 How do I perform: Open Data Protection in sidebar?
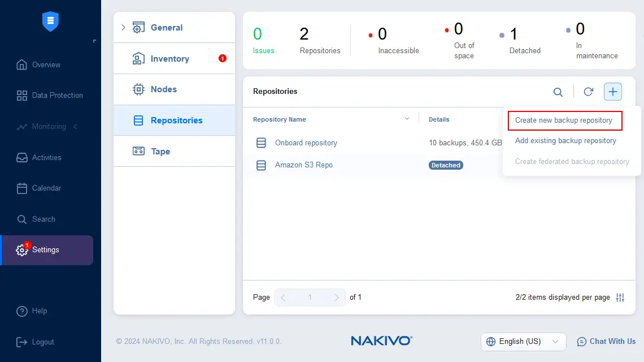pyautogui.click(x=58, y=96)
